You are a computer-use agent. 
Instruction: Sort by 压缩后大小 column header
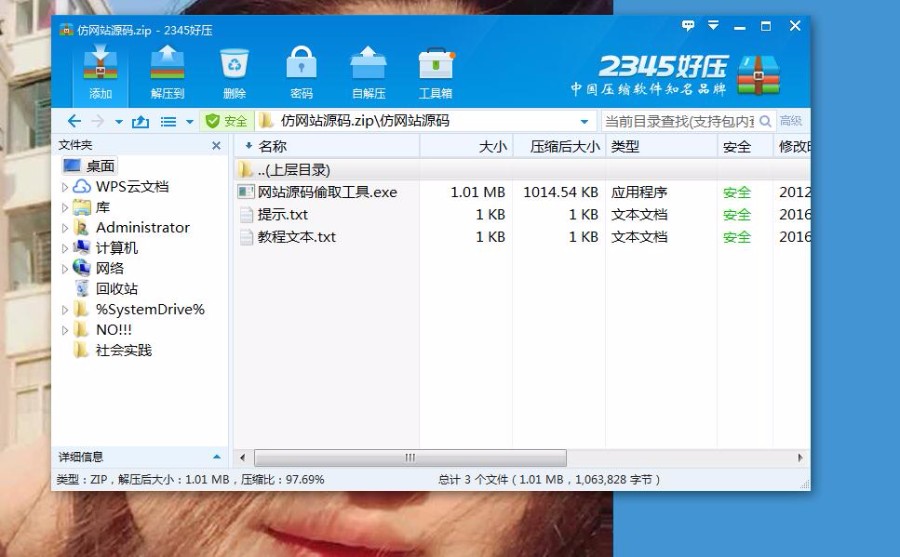(559, 146)
